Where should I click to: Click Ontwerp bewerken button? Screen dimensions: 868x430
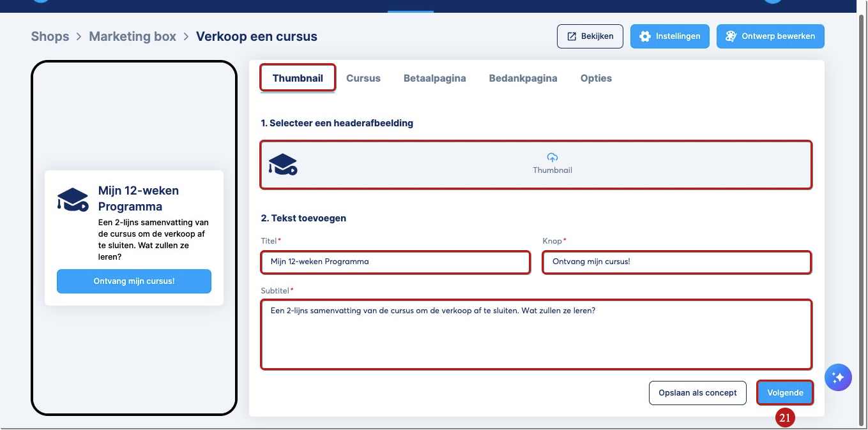pyautogui.click(x=770, y=36)
